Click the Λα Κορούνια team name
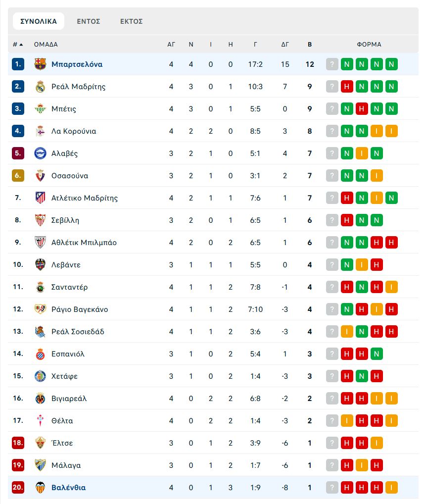This screenshot has height=504, width=426. coord(74,131)
